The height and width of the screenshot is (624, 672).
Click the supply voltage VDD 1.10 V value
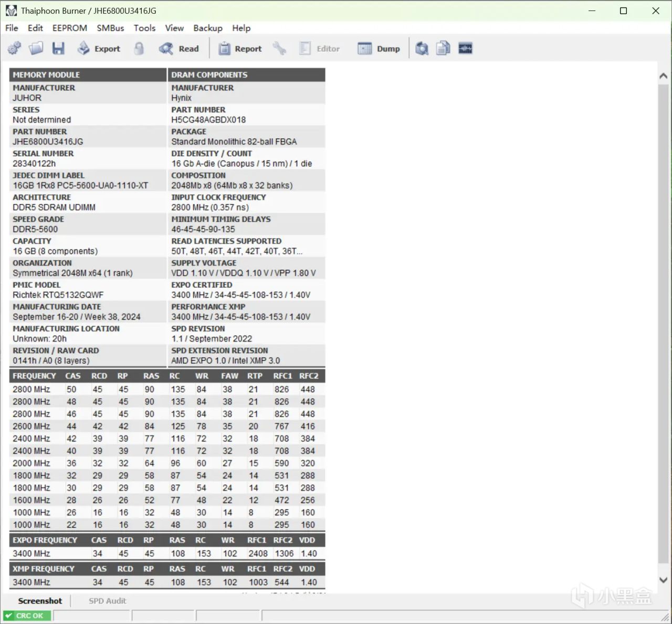click(x=244, y=273)
